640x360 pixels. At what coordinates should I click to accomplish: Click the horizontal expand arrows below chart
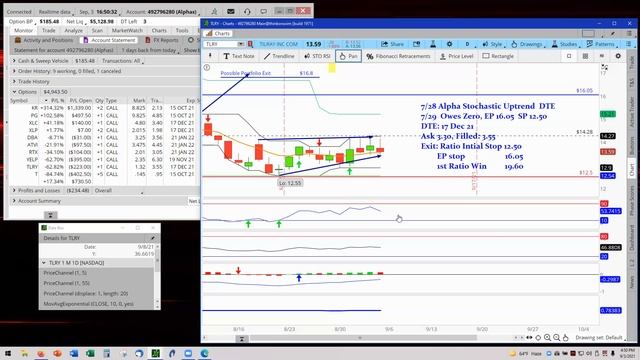click(529, 338)
